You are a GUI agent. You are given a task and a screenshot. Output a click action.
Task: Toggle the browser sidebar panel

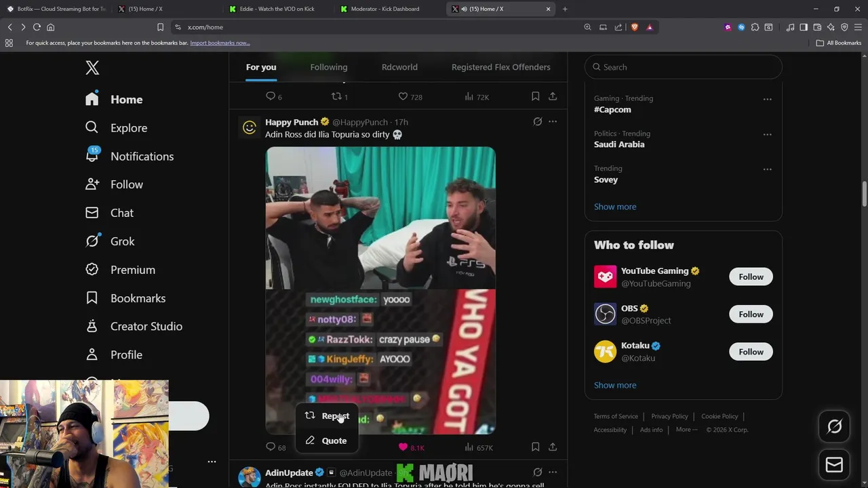pyautogui.click(x=804, y=27)
